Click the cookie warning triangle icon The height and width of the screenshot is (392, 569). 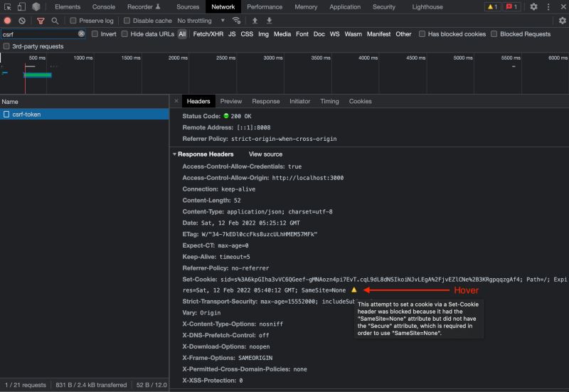pyautogui.click(x=353, y=290)
